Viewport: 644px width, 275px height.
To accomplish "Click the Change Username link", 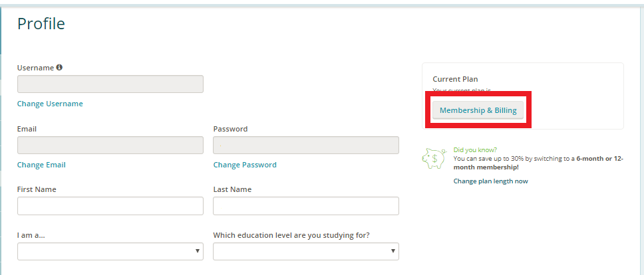I will [50, 104].
